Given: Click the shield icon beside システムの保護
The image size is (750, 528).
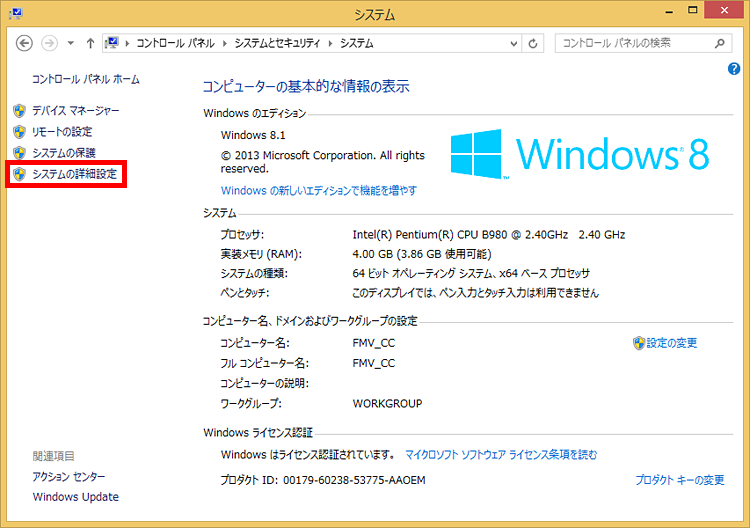Looking at the screenshot, I should pos(19,153).
